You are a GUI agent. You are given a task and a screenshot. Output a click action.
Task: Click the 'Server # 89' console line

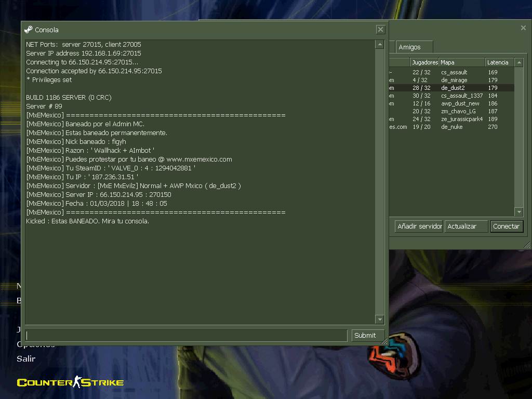[x=44, y=106]
